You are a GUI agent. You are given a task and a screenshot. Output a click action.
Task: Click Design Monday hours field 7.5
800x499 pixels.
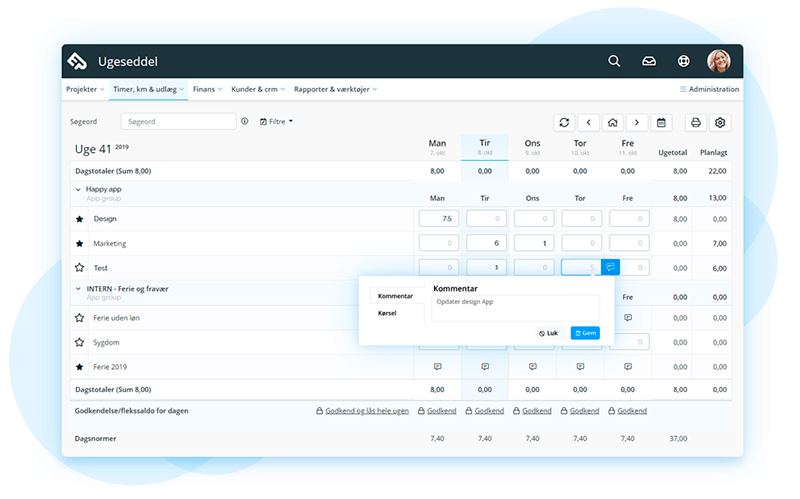coord(439,218)
